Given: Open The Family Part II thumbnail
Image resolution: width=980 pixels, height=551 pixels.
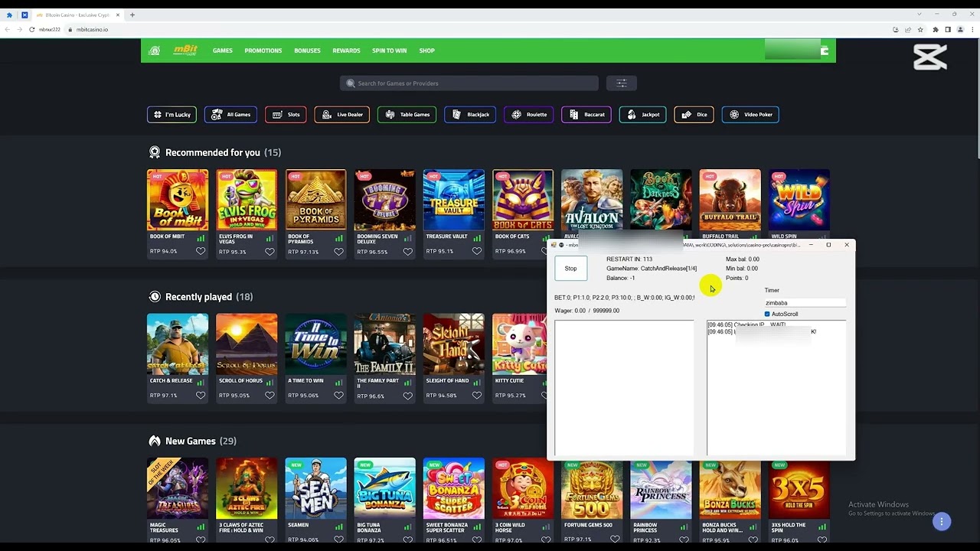Looking at the screenshot, I should point(384,344).
